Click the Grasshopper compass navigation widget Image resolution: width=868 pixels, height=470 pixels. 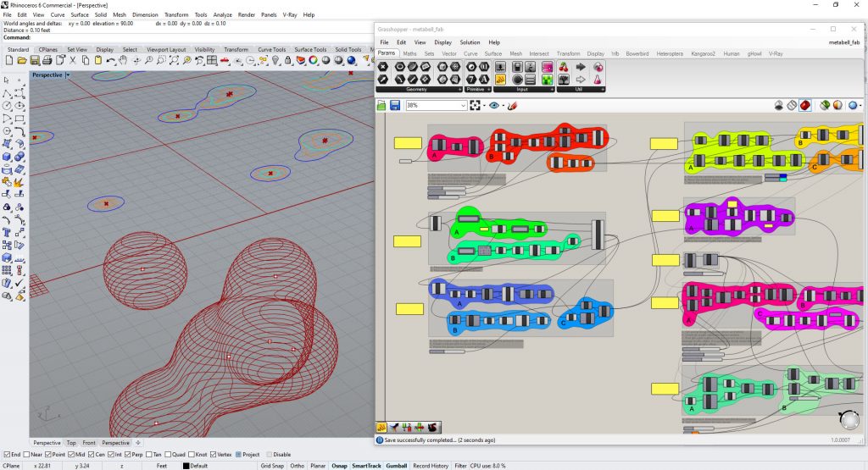coord(849,420)
